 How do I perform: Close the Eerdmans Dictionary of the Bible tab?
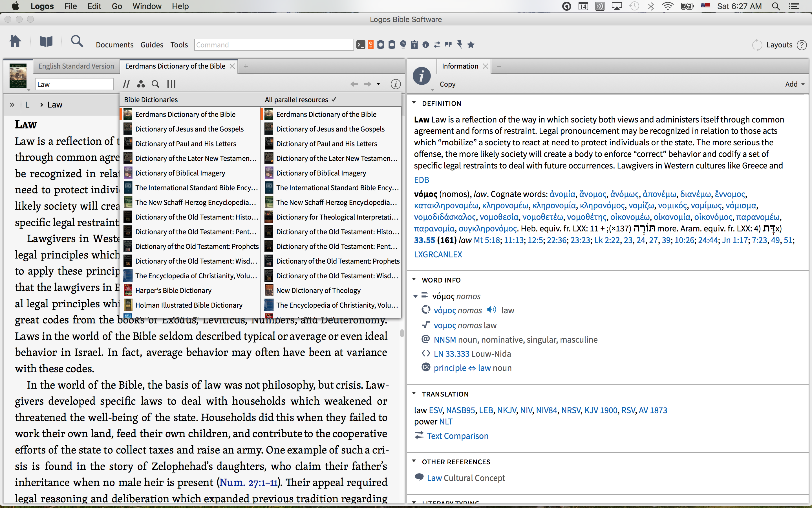click(x=232, y=66)
